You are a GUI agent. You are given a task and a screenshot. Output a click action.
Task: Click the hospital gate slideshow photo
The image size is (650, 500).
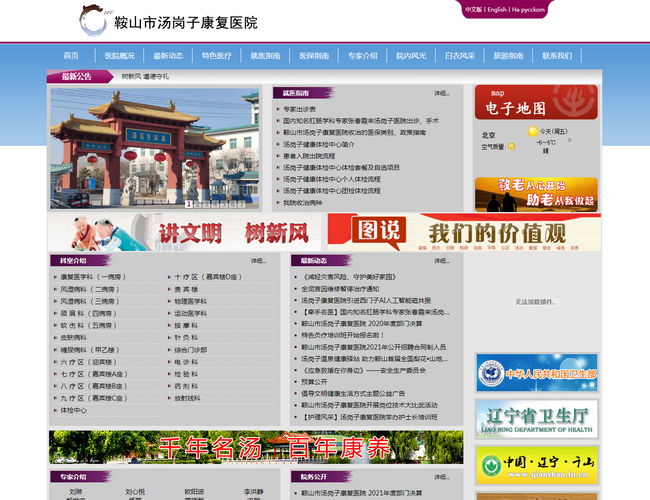coord(147,148)
